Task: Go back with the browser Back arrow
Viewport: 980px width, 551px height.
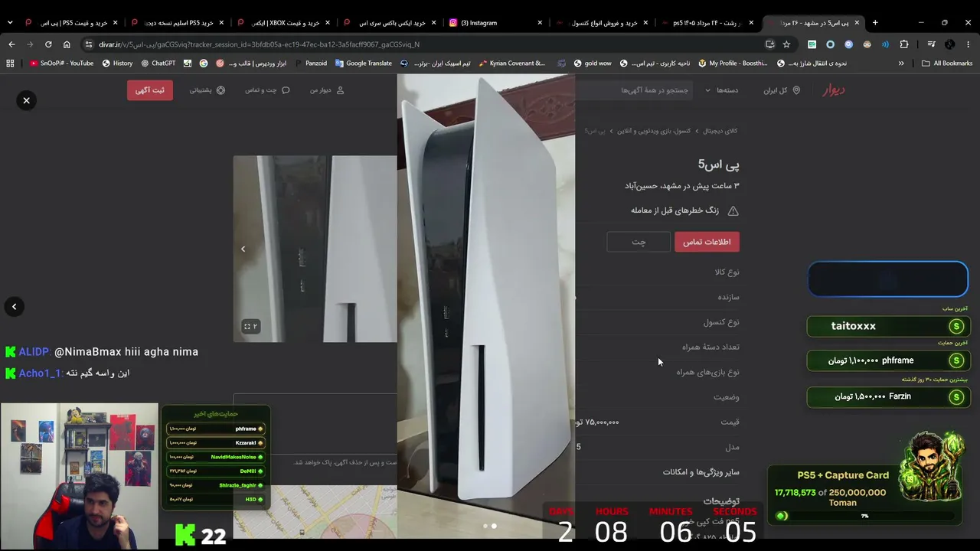Action: pos(11,44)
